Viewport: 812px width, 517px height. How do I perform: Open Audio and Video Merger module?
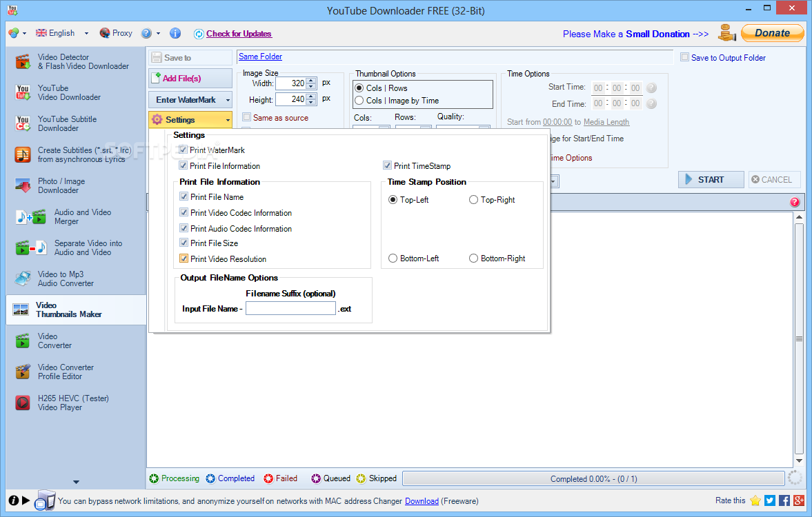(75, 217)
